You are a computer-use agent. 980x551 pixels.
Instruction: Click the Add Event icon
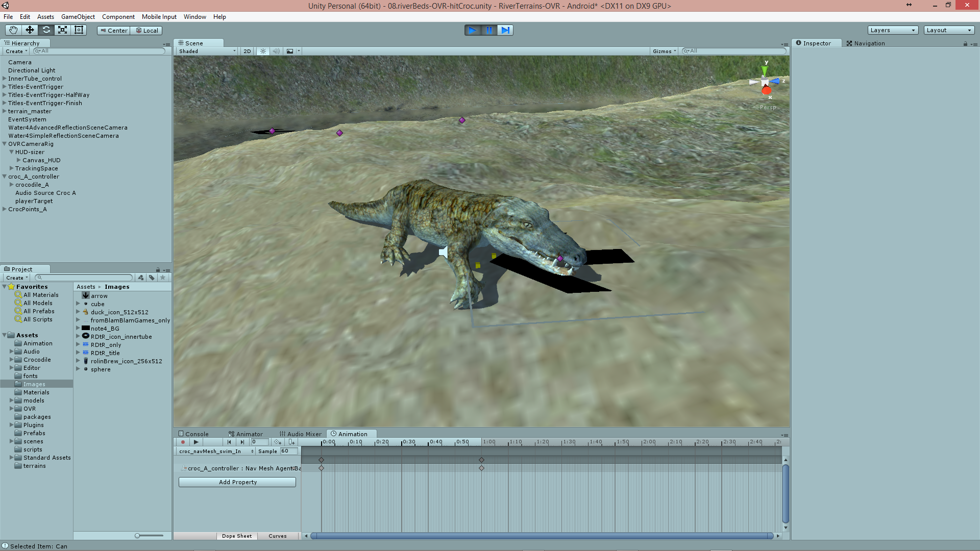click(x=291, y=442)
